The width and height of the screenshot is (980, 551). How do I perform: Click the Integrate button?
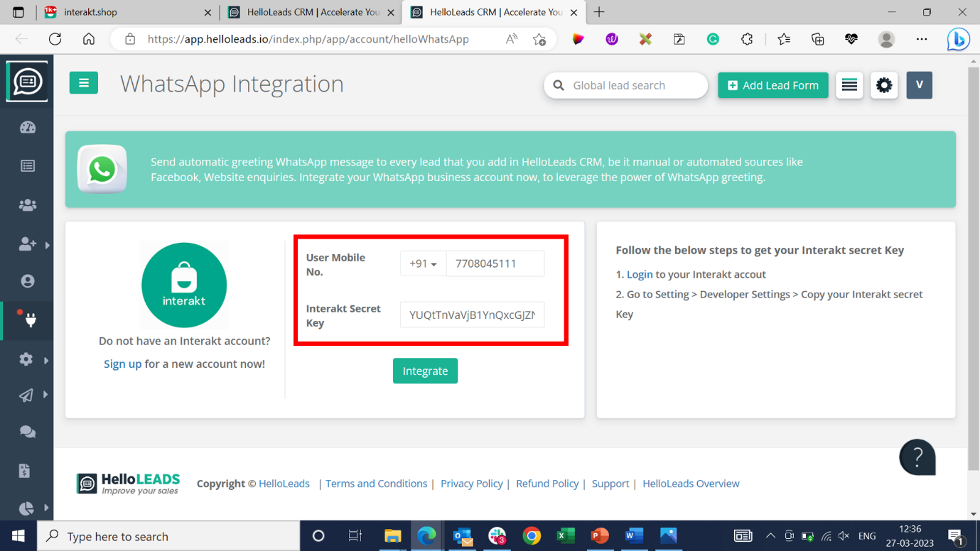(x=425, y=371)
